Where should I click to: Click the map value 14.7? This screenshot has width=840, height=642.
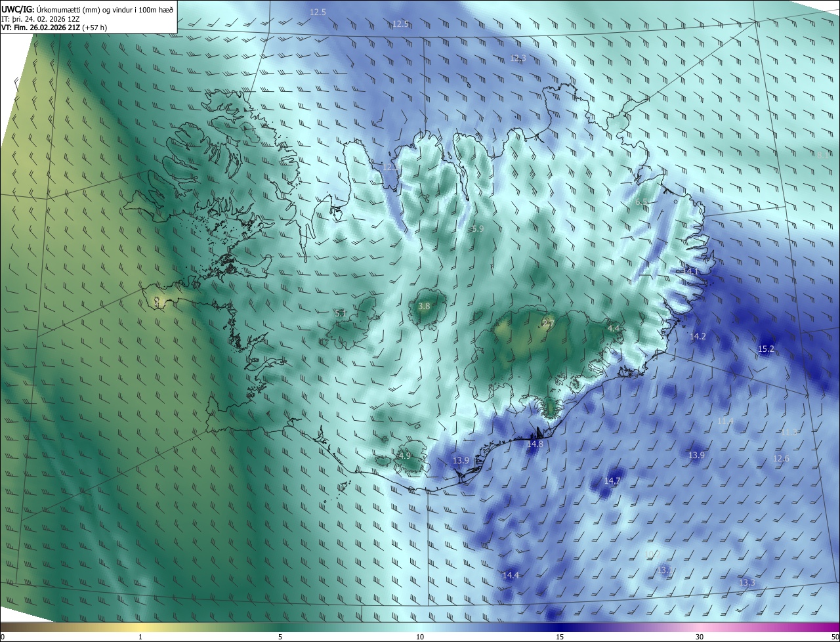pyautogui.click(x=612, y=481)
